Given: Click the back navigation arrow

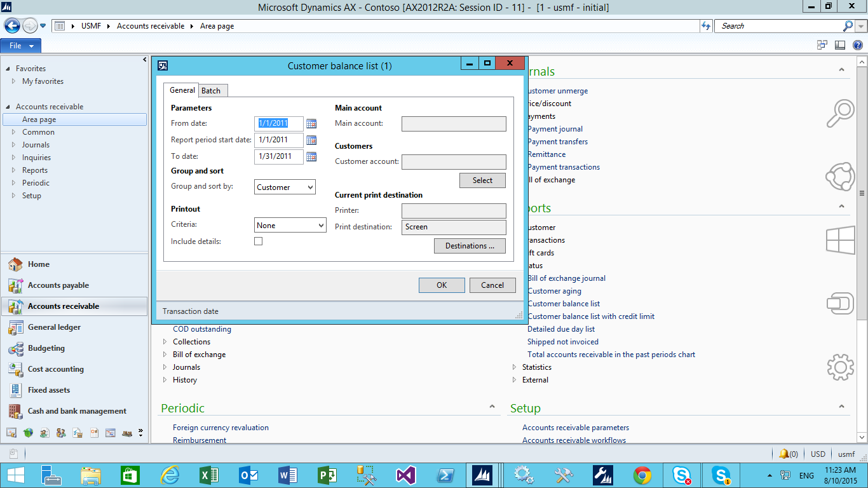Looking at the screenshot, I should (x=12, y=25).
